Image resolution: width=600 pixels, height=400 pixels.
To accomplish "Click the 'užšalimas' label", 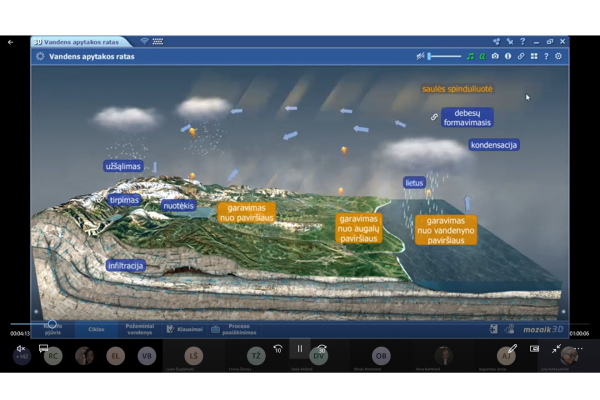I will (123, 166).
